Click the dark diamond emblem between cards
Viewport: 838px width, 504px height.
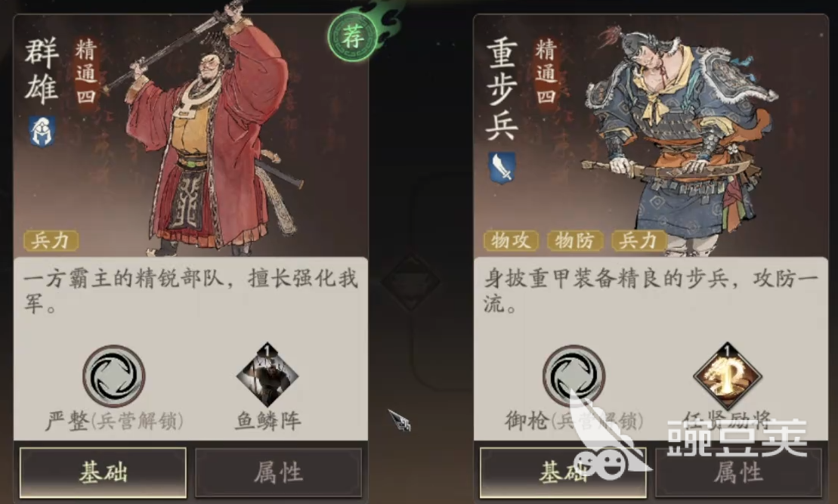[410, 281]
